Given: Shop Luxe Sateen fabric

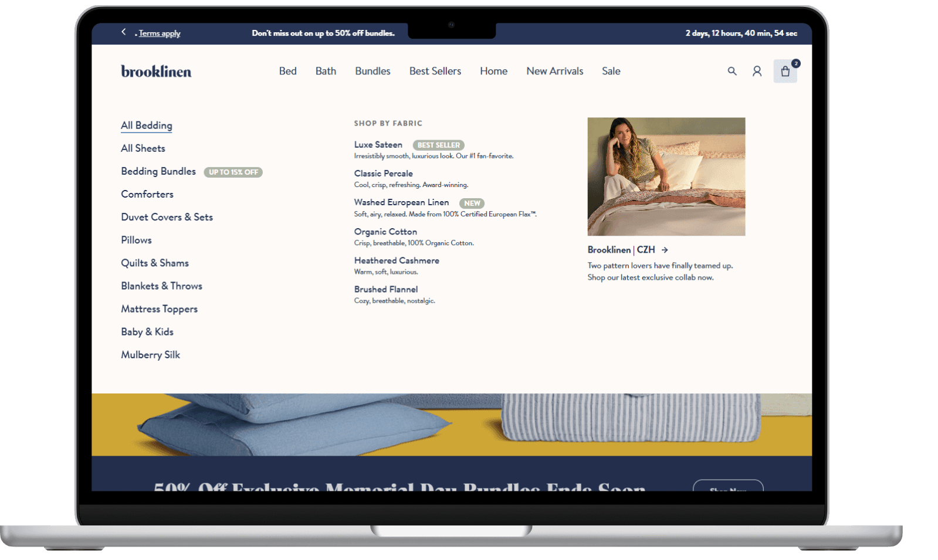Looking at the screenshot, I should 378,145.
